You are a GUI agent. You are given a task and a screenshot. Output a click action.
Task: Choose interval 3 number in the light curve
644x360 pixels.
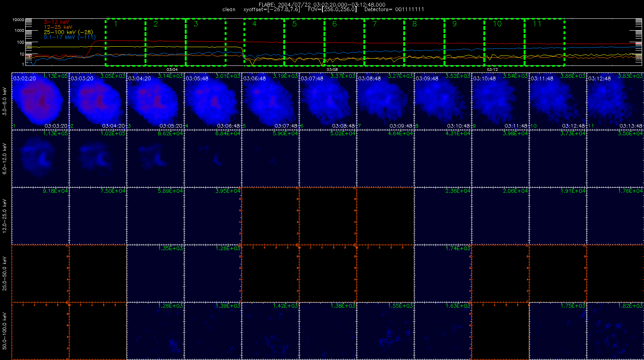[195, 24]
